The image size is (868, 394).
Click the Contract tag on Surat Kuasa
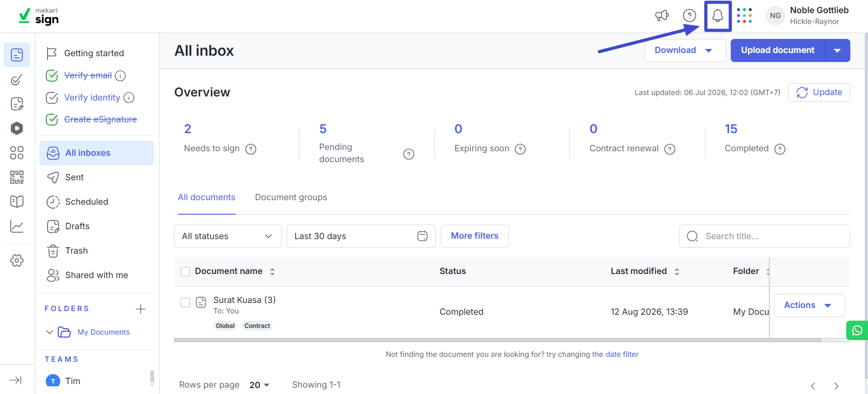257,326
